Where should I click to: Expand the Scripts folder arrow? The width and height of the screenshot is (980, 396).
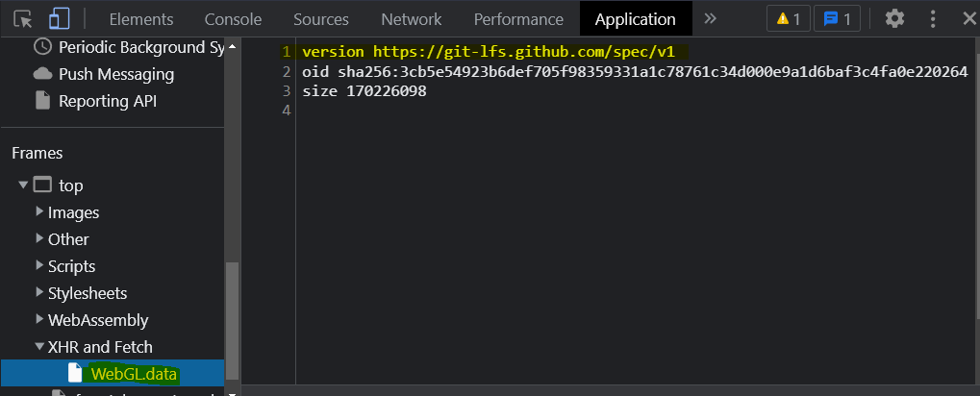(40, 265)
